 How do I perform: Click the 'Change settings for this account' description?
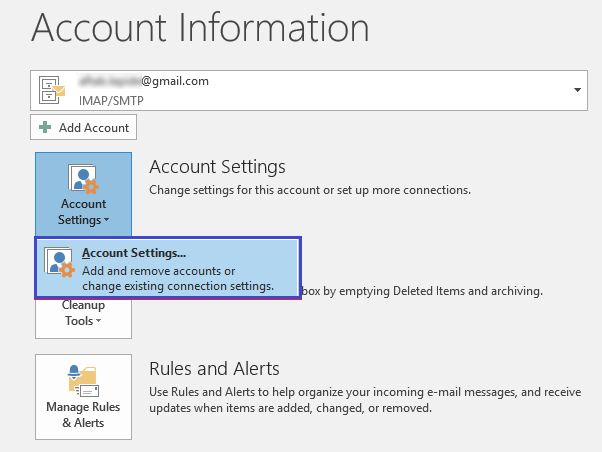(x=310, y=190)
